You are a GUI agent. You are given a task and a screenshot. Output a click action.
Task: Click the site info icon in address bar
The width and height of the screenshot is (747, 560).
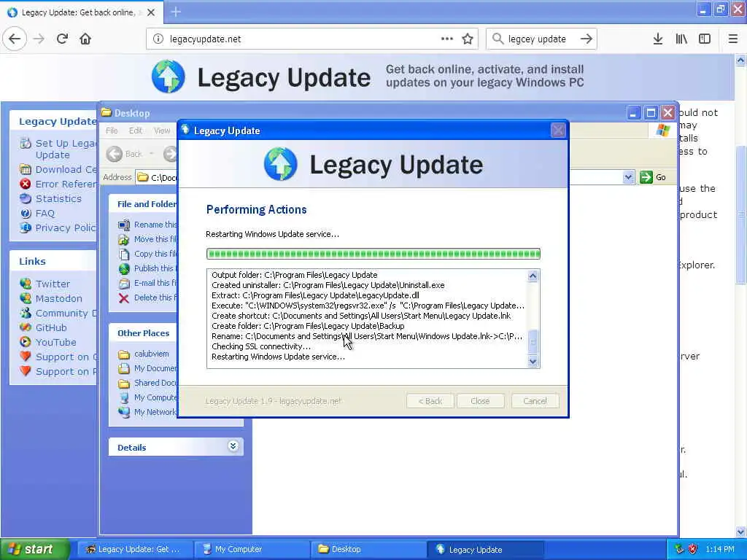coord(158,39)
